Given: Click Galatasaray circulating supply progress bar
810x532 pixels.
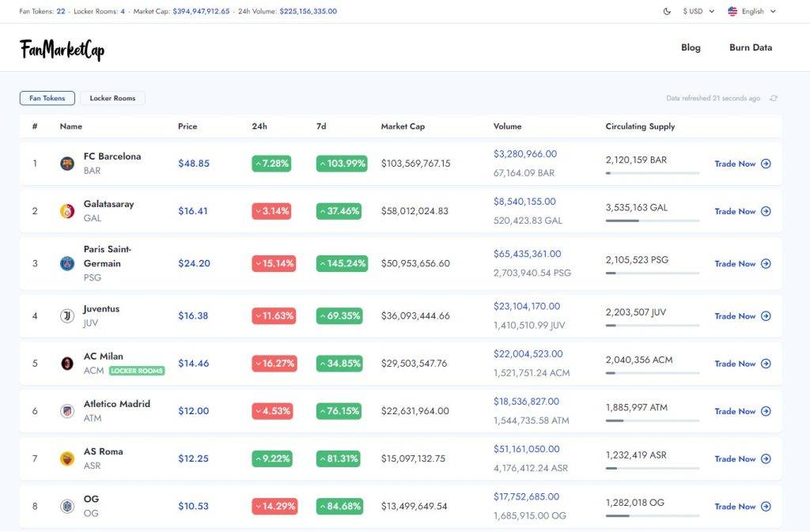Looking at the screenshot, I should pos(653,221).
